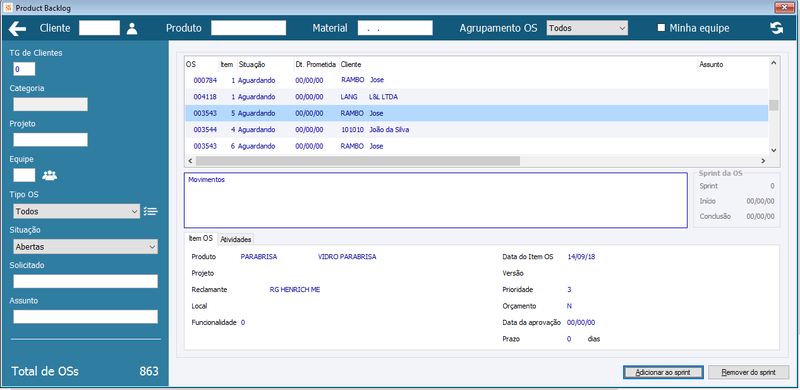Click Product Backlog title bar app icon
Viewport: 800px width, 390px height.
(7, 7)
